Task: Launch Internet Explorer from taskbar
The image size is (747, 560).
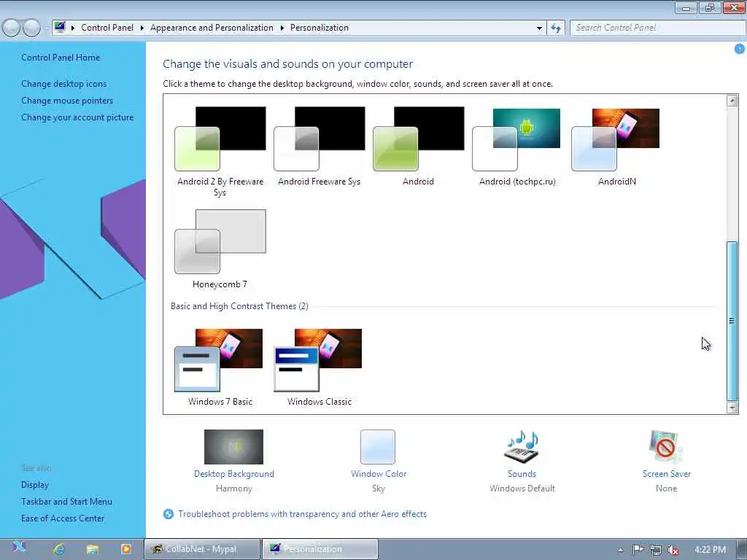Action: (x=59, y=549)
